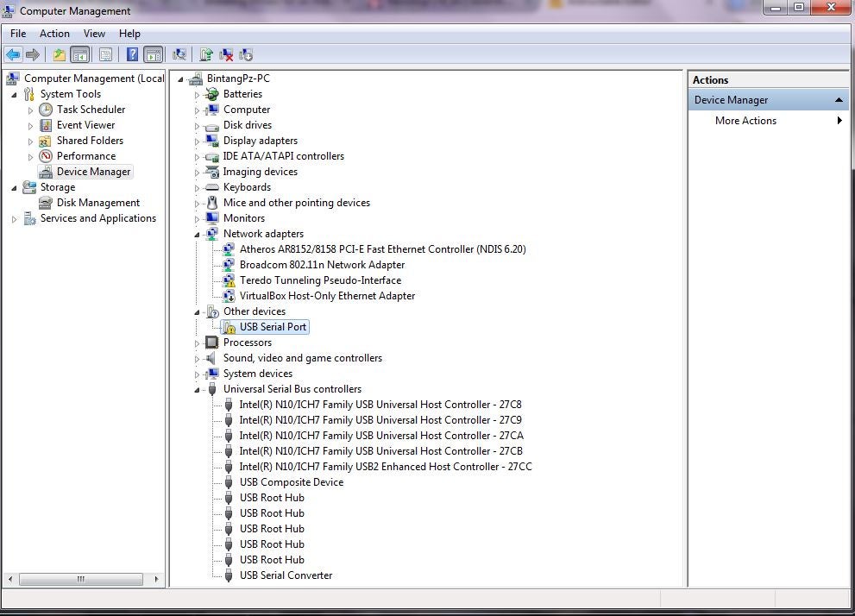Select USB Serial Port under Other devices

pyautogui.click(x=273, y=327)
